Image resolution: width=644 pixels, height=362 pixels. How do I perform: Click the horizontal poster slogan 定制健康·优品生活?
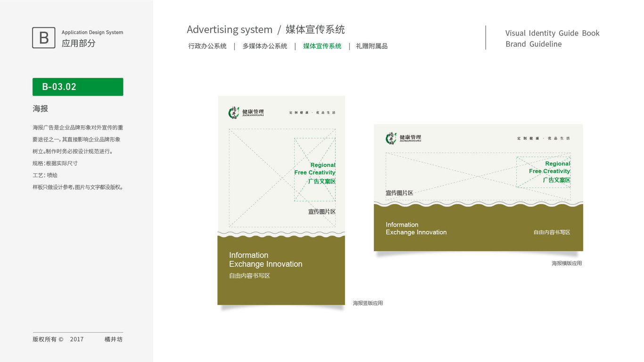(544, 138)
